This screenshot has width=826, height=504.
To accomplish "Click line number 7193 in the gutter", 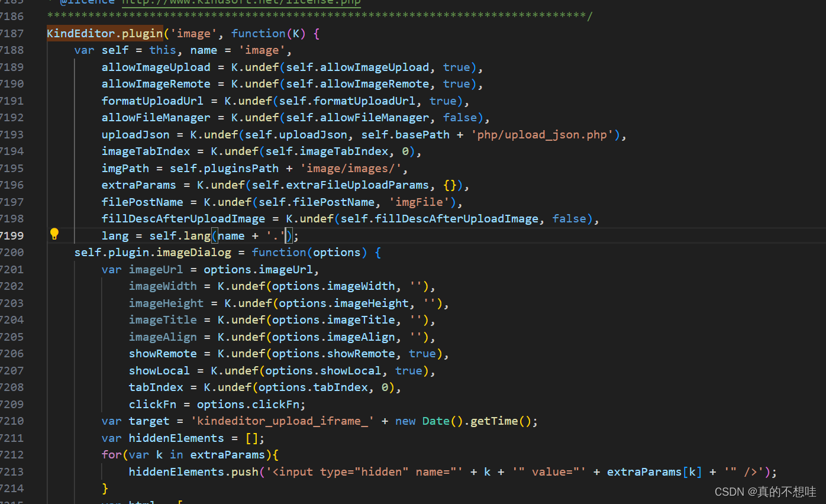I will [x=12, y=134].
